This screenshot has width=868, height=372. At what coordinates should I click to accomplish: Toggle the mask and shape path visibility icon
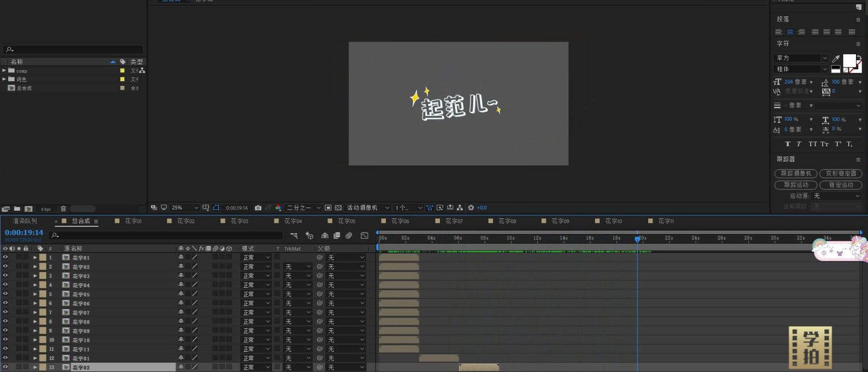(x=216, y=208)
